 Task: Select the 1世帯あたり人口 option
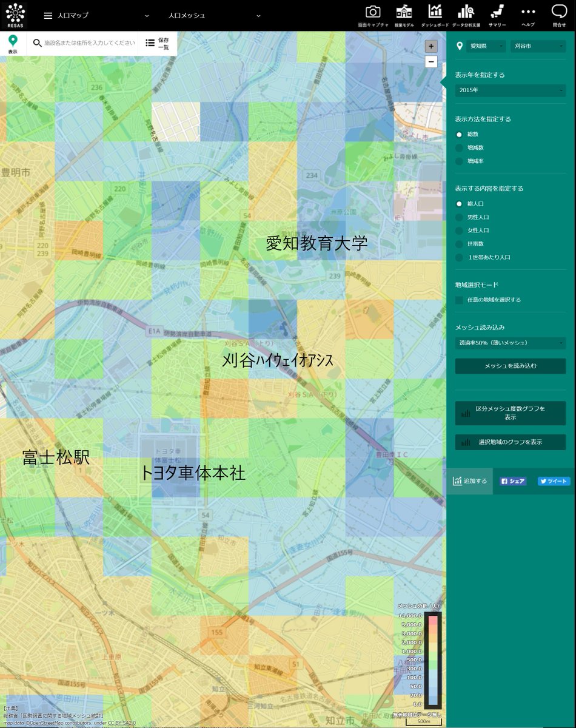click(x=459, y=257)
